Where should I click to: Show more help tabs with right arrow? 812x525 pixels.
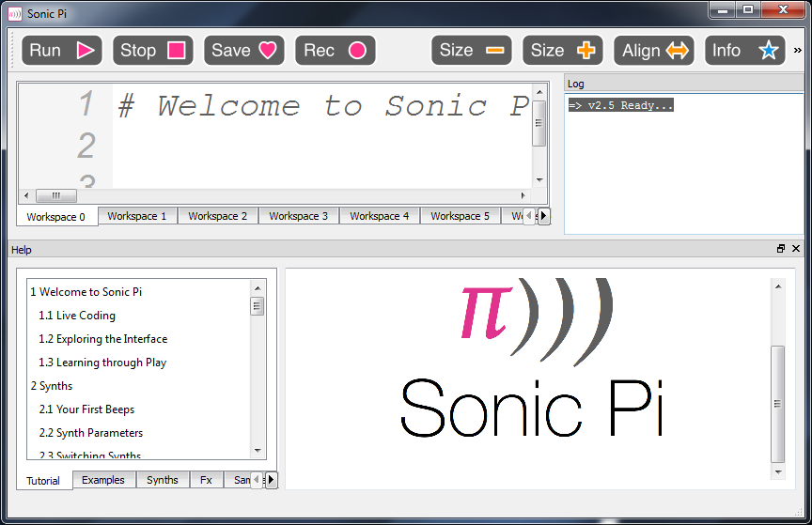coord(271,480)
